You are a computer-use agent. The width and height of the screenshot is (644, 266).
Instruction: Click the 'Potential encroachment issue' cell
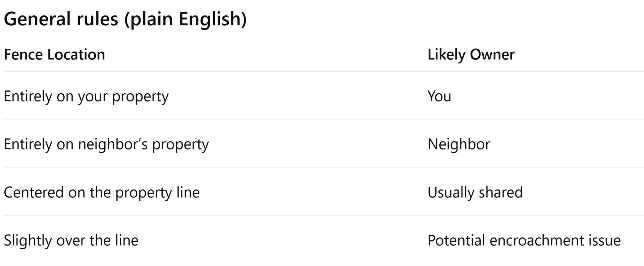point(524,240)
